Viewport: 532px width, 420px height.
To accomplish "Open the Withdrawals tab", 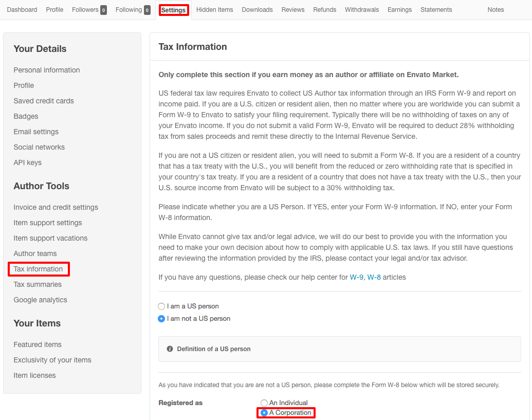I will (362, 10).
